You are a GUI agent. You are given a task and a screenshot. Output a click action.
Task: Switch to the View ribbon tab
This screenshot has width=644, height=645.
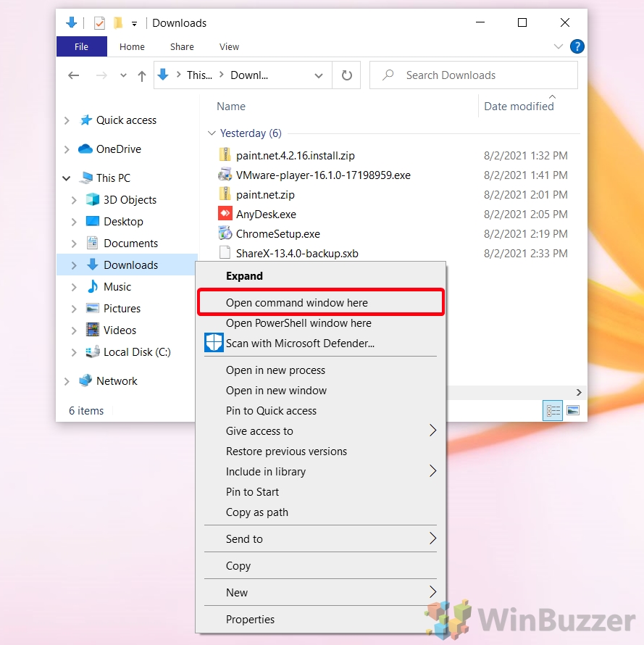229,46
